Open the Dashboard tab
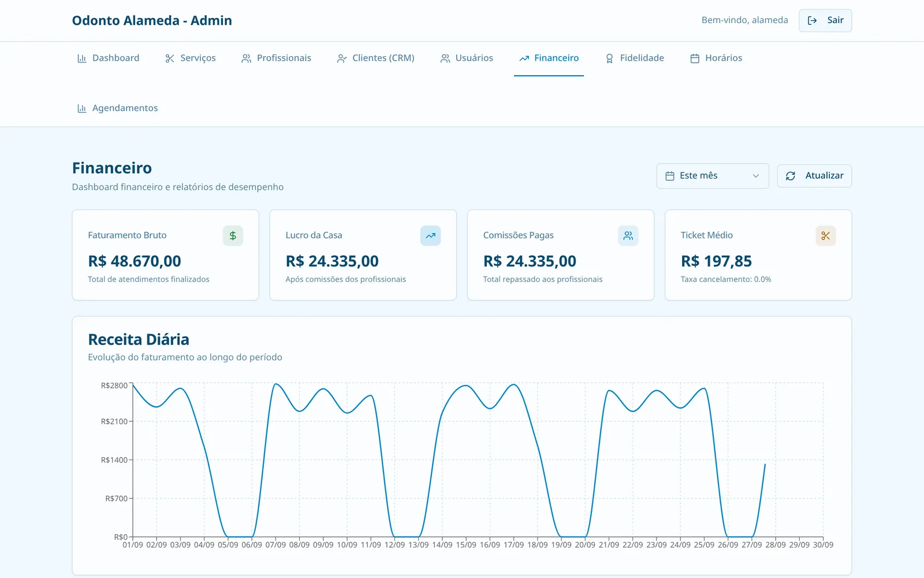Image resolution: width=924 pixels, height=578 pixels. coord(108,58)
